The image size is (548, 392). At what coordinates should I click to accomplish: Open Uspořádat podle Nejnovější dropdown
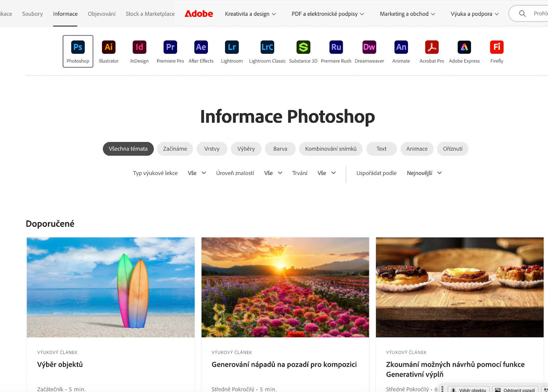[x=424, y=173]
